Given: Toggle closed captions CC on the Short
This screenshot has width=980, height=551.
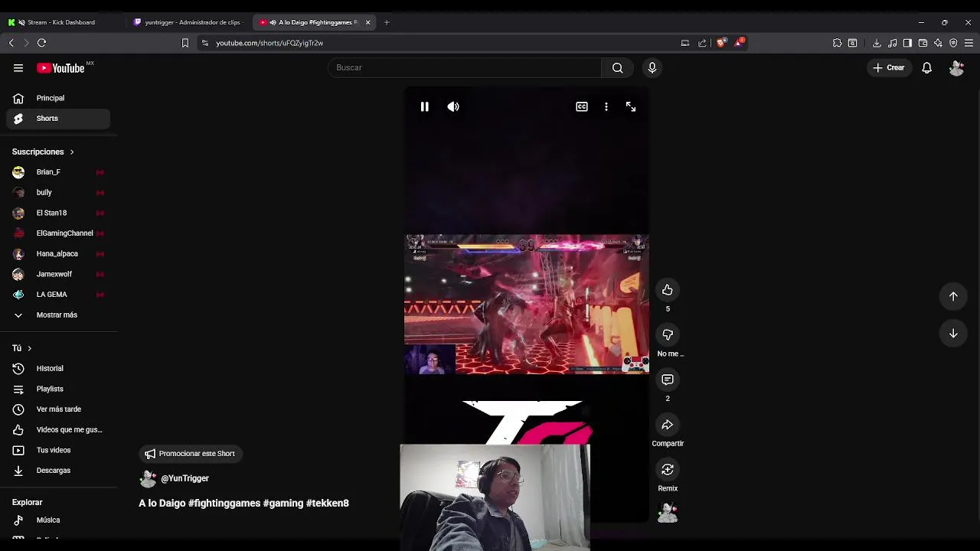Looking at the screenshot, I should click(x=582, y=107).
